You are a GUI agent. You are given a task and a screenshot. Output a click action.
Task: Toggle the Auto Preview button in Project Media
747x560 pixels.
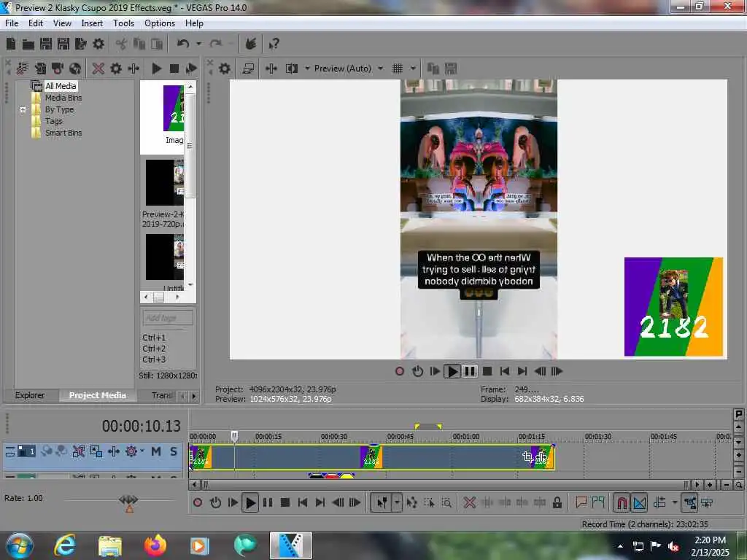click(x=191, y=69)
